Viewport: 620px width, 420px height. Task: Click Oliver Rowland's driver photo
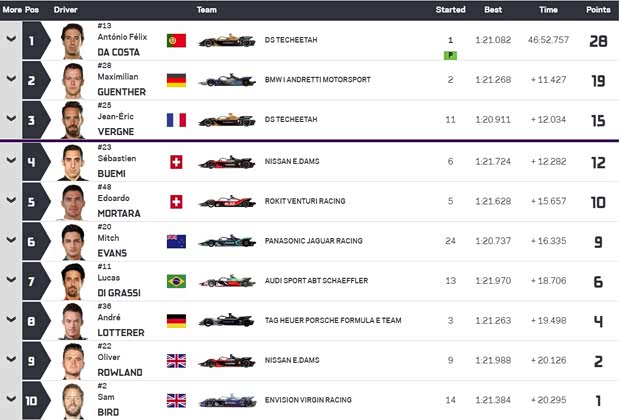[x=73, y=360]
